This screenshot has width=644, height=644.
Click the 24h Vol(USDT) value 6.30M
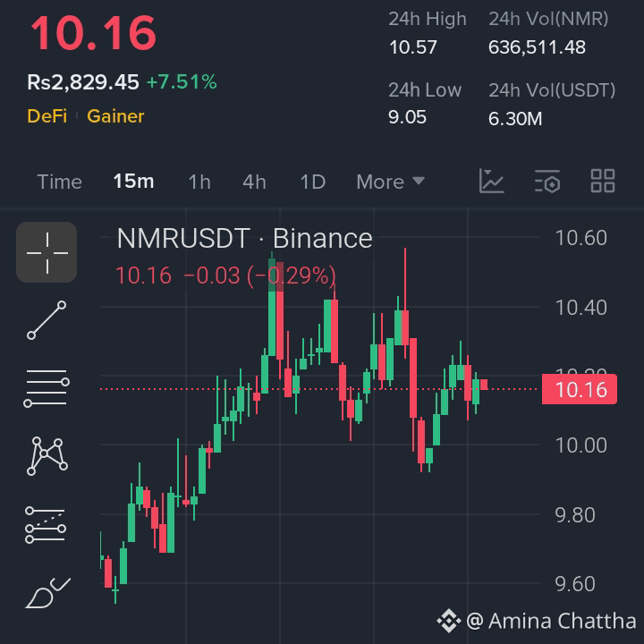pos(515,119)
